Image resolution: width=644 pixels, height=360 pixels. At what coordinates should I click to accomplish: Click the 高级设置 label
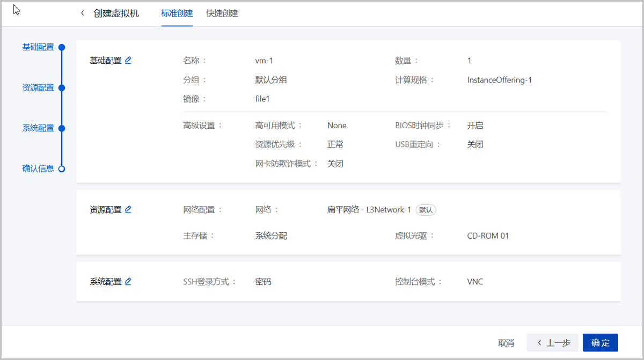pyautogui.click(x=199, y=126)
